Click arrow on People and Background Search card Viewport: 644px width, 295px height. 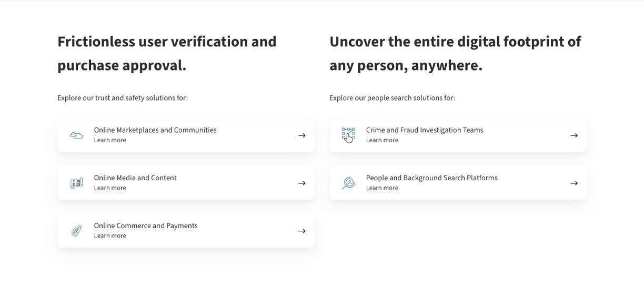click(x=574, y=183)
